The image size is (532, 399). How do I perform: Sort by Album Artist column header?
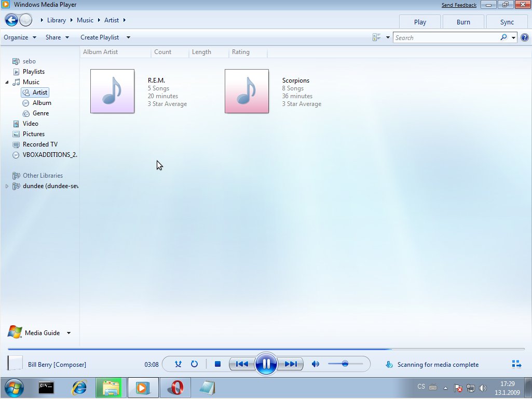(x=116, y=52)
